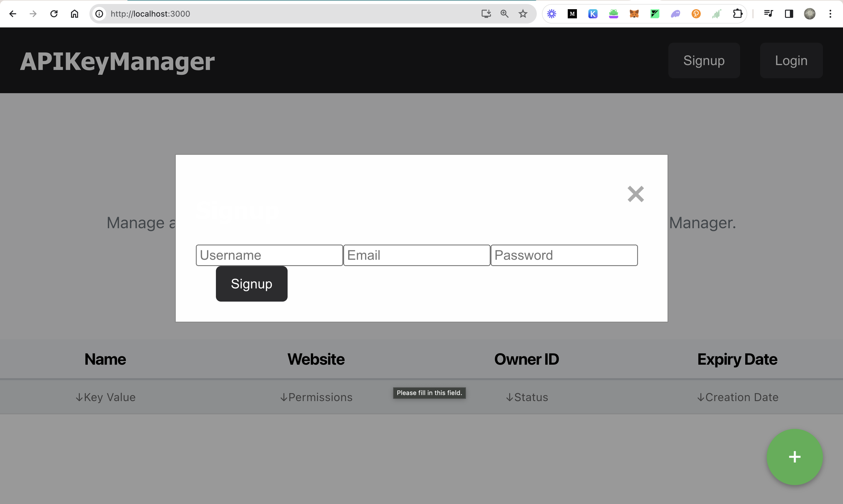Toggle the browser side panel

point(789,14)
